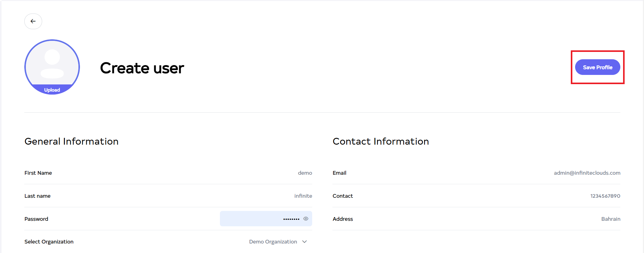Click the Email label text
The image size is (644, 253).
pos(339,173)
